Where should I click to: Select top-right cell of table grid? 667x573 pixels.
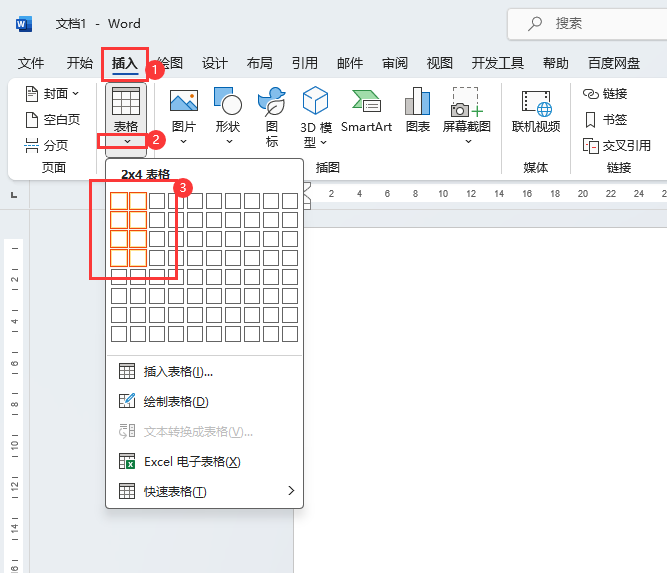click(x=290, y=201)
